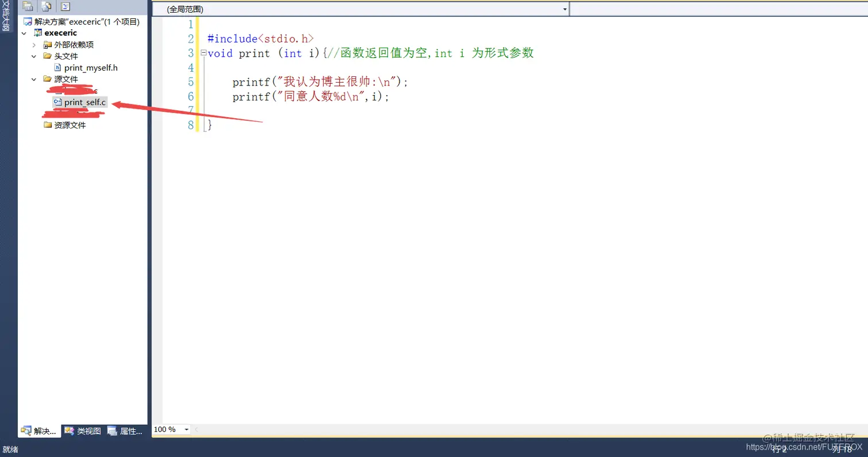Click the 就绪 status bar text
868x457 pixels.
tap(10, 450)
